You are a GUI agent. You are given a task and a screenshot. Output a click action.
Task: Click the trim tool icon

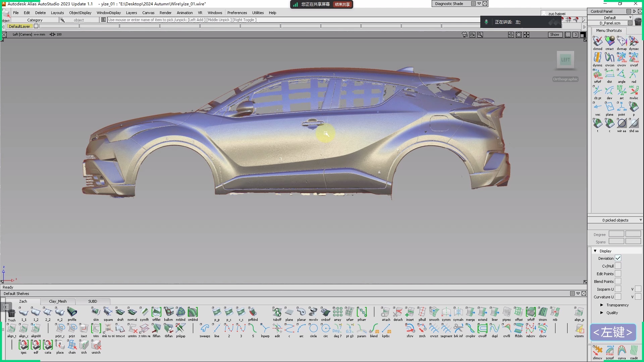click(x=96, y=329)
